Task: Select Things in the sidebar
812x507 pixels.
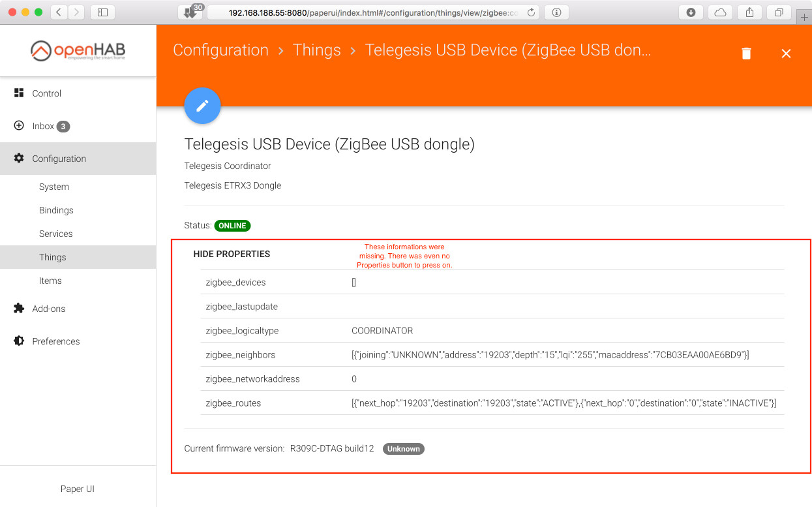Action: tap(78, 257)
